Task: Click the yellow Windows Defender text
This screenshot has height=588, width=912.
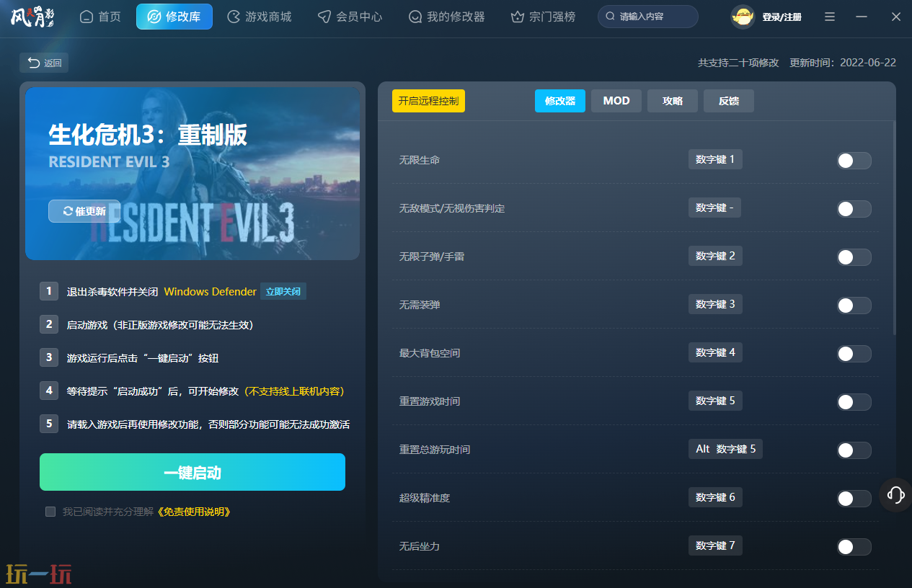Action: 211,292
